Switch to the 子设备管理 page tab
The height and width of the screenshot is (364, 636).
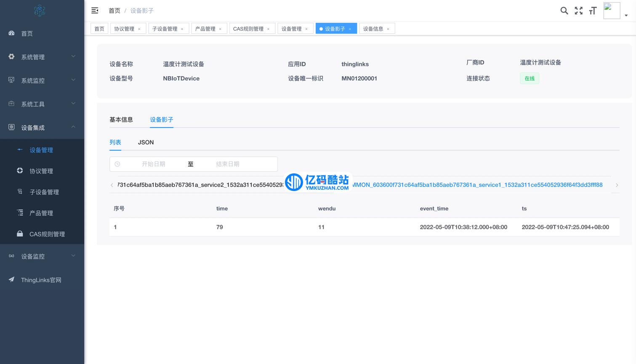165,29
